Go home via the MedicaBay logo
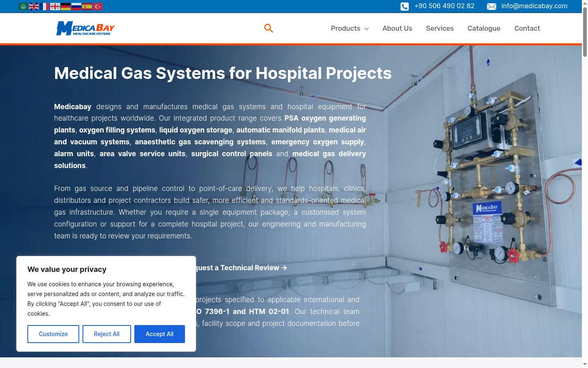The image size is (588, 368). point(85,28)
